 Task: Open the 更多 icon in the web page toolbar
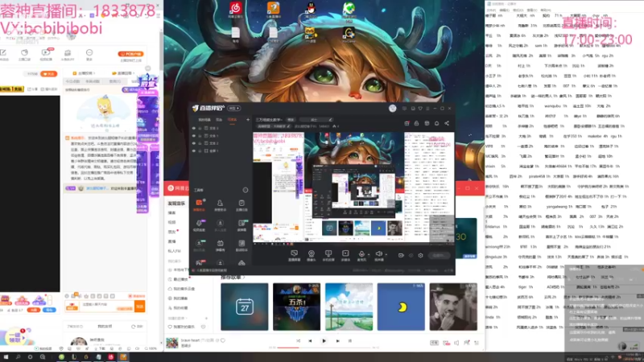click(89, 54)
